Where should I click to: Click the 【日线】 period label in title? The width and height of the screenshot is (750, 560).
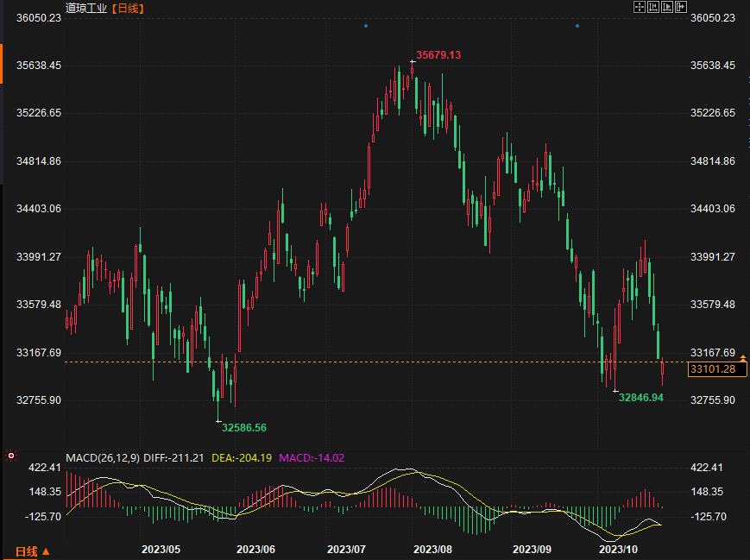point(129,8)
